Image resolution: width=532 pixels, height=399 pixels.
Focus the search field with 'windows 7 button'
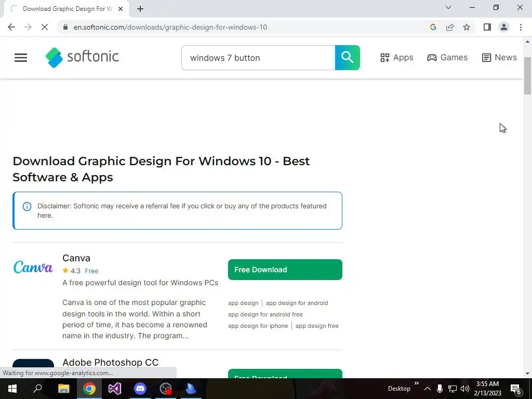pos(258,58)
